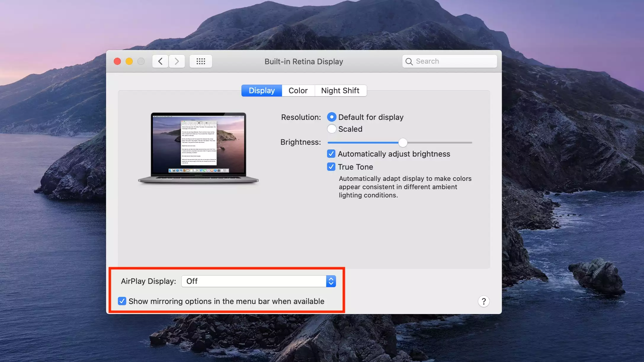Switch to the Night Shift tab
Viewport: 644px width, 362px height.
point(340,91)
